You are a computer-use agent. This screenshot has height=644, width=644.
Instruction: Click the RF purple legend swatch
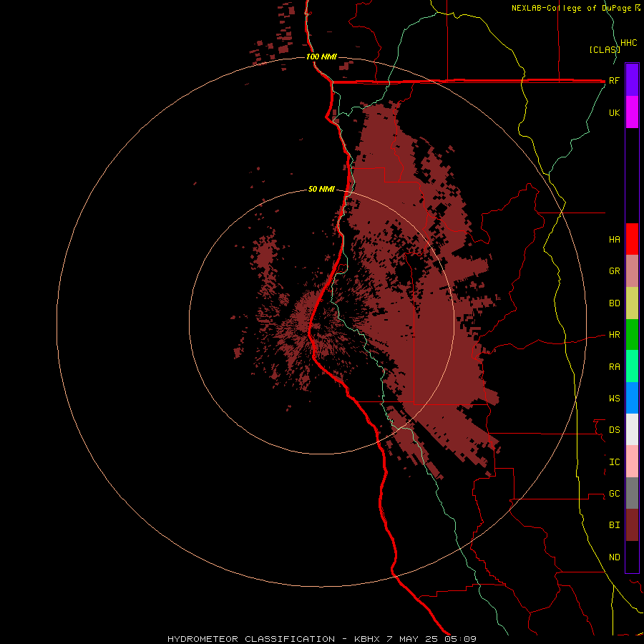[632, 80]
